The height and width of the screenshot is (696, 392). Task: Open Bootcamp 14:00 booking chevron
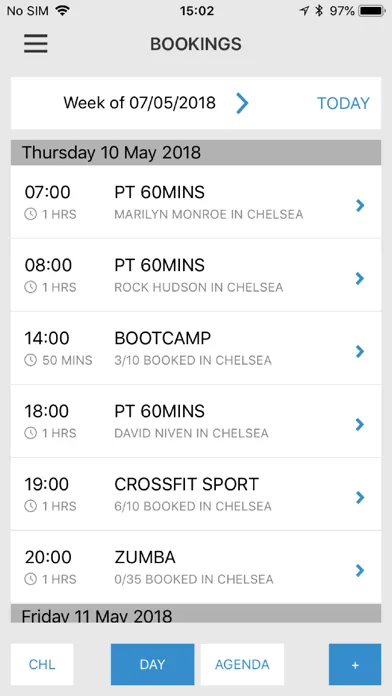pos(360,351)
